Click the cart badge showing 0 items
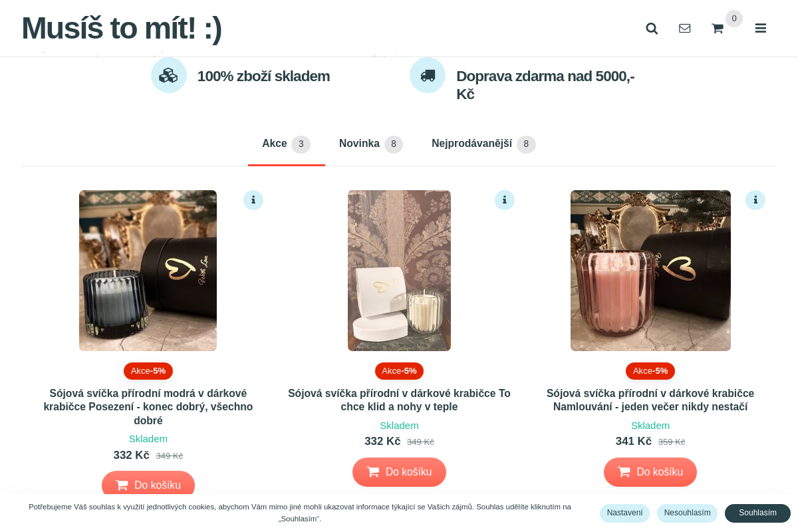 click(x=733, y=19)
